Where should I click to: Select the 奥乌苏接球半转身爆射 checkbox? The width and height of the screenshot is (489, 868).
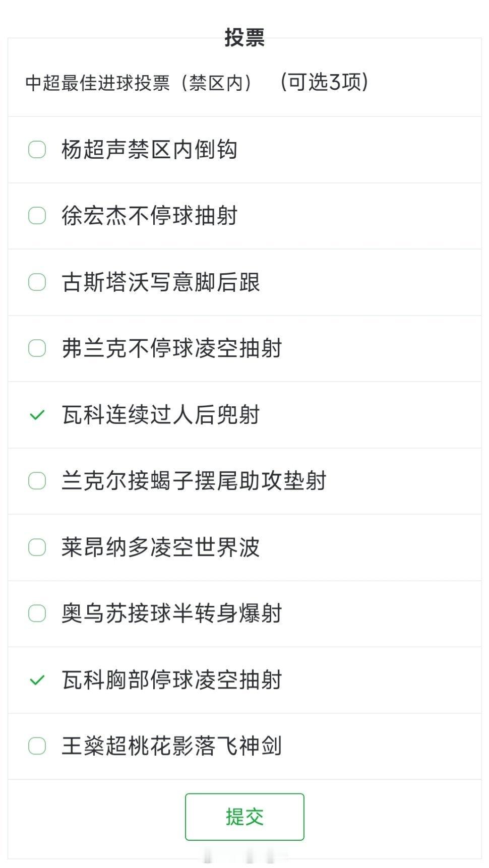37,613
